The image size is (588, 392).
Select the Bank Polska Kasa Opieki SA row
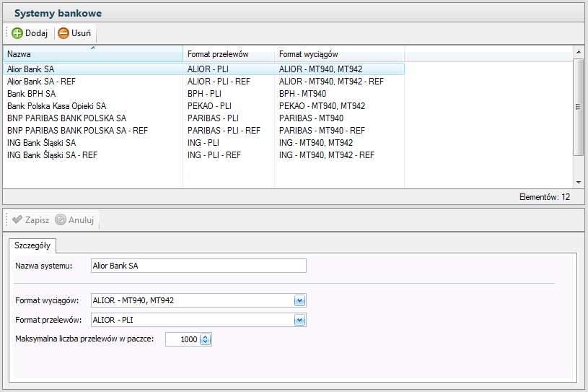(203, 106)
